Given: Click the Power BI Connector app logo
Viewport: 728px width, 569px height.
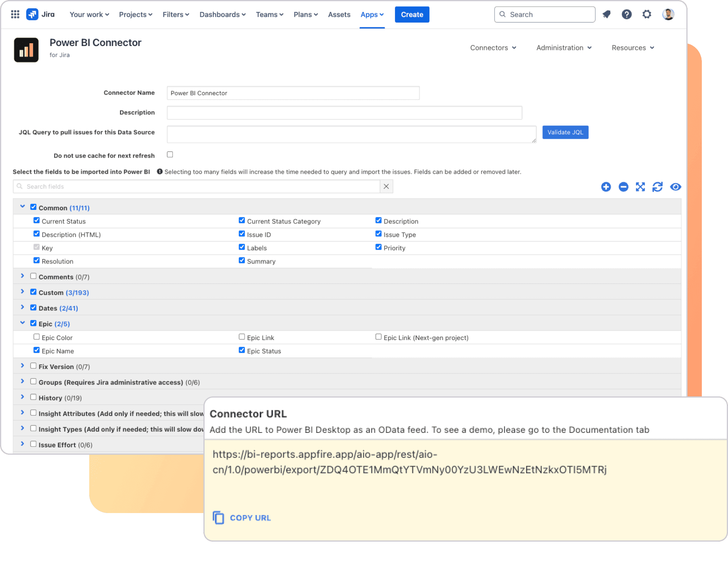Looking at the screenshot, I should [x=26, y=50].
